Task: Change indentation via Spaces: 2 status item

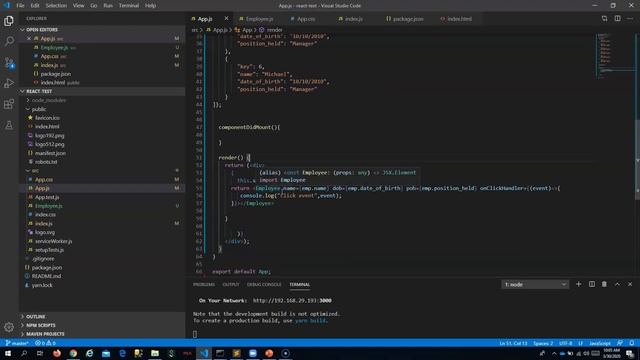Action: (x=543, y=343)
